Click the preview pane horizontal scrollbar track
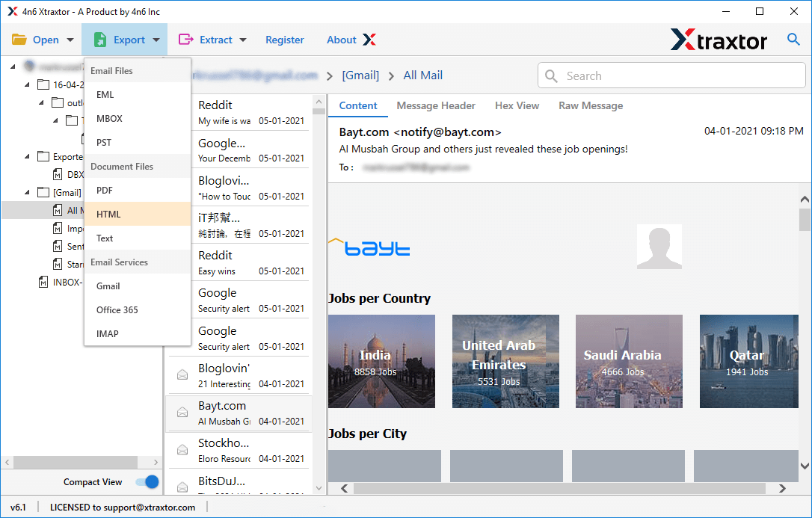The image size is (812, 518). click(560, 488)
